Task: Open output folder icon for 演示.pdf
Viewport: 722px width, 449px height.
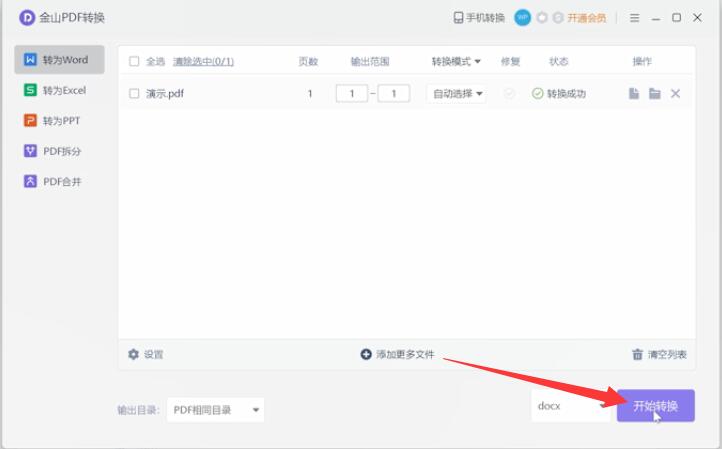Action: (655, 93)
